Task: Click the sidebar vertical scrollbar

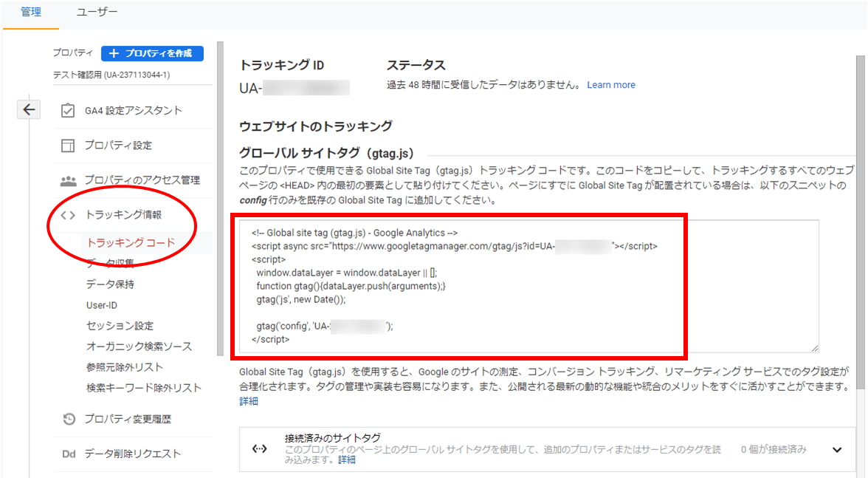Action: pos(219,222)
